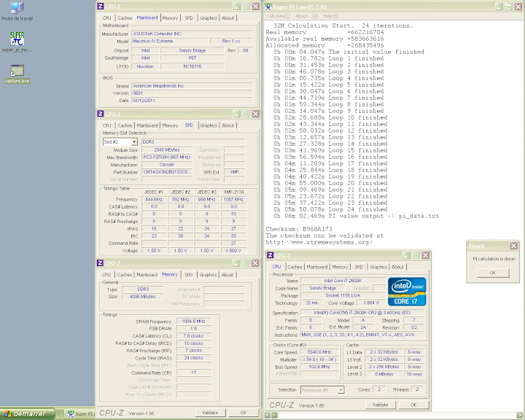Launch the Super PI mod desktop shortcut
The height and width of the screenshot is (420, 525).
17,38
